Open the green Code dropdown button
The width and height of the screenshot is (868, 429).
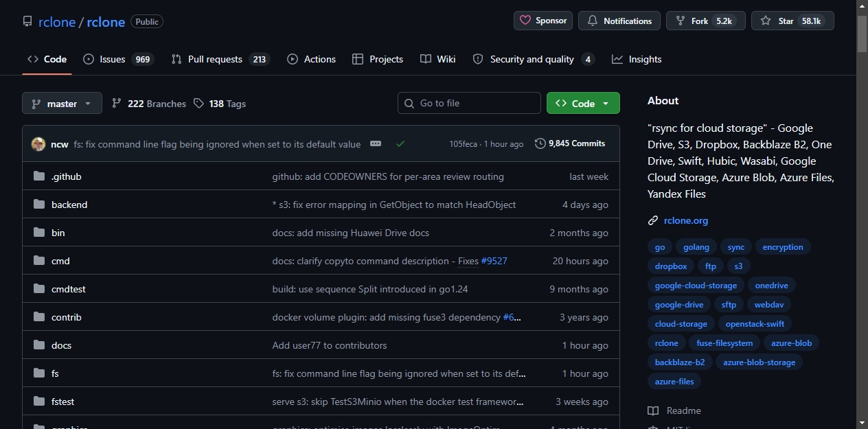[583, 104]
